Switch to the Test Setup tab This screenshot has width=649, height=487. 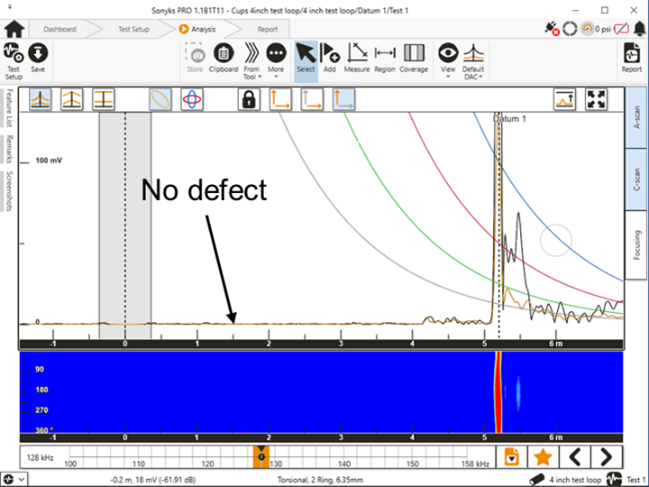click(128, 30)
